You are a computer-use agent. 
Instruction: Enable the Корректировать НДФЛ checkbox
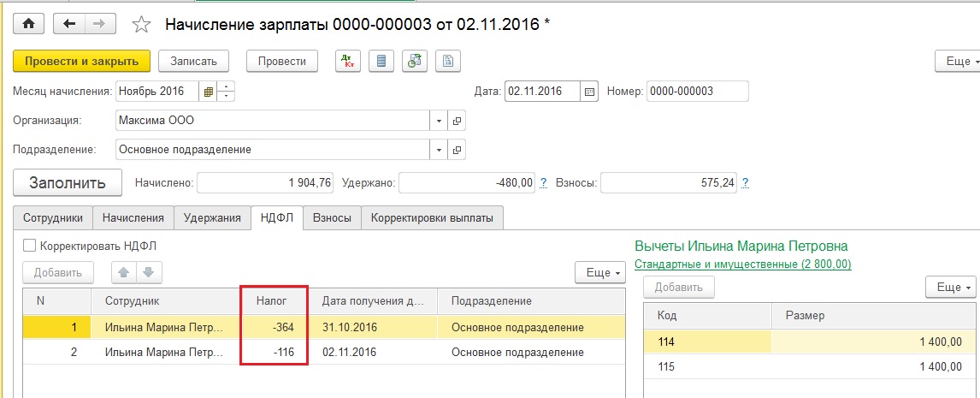(x=30, y=246)
